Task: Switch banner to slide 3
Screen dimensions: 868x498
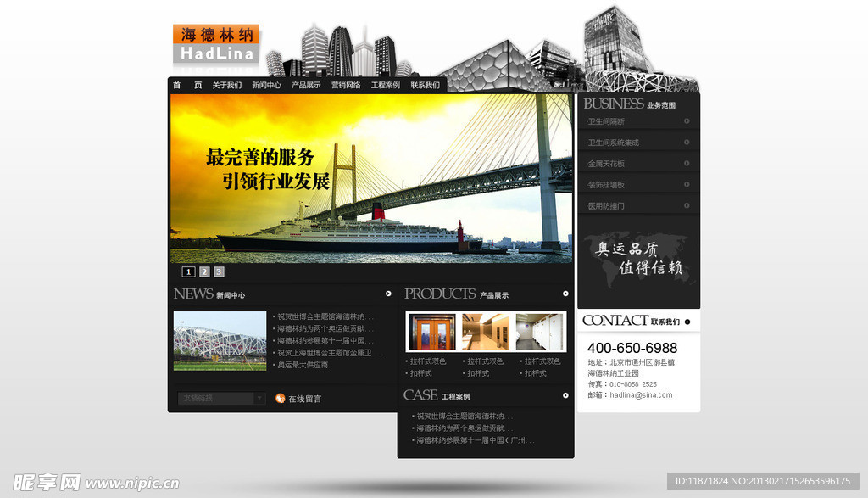Action: point(219,271)
